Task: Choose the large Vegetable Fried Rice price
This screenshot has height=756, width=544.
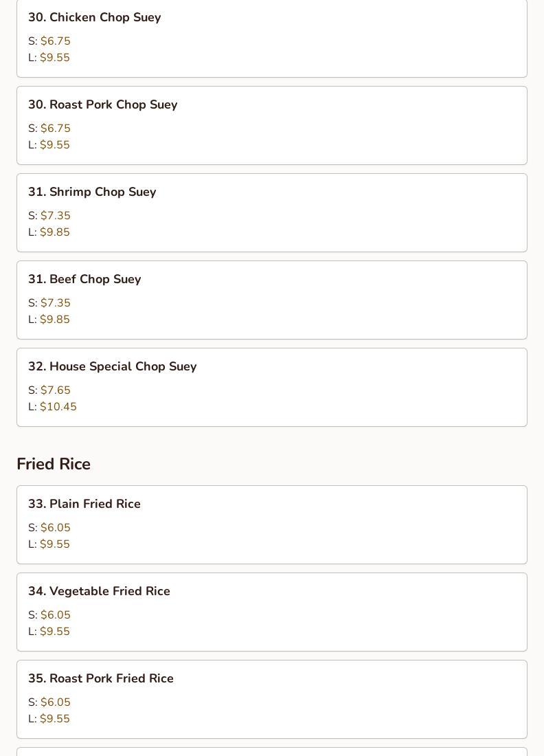Action: 55,632
